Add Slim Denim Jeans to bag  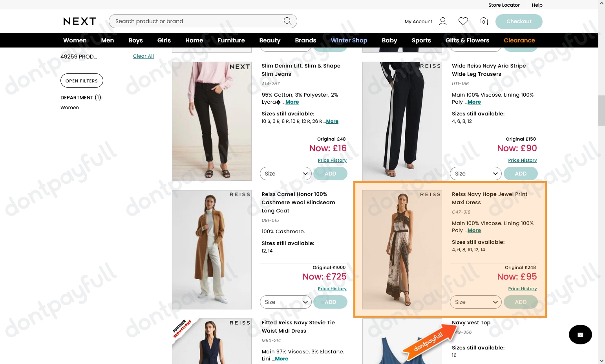[x=331, y=174]
